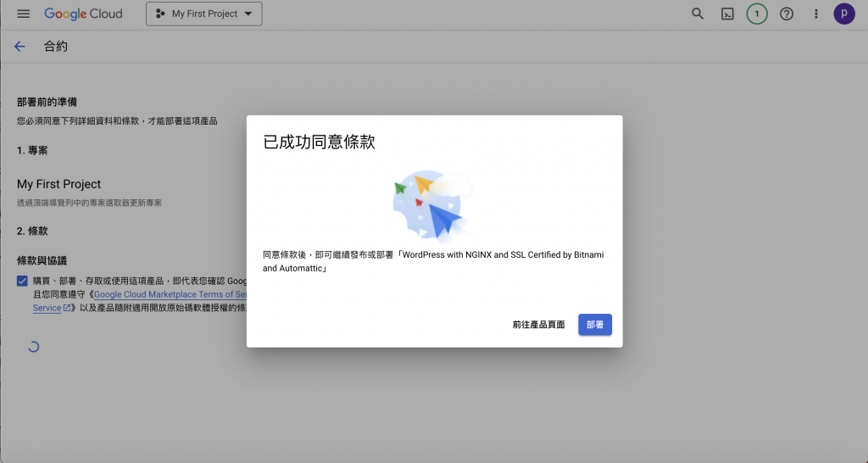The image size is (868, 463).
Task: Click the 合約 page title
Action: [55, 47]
